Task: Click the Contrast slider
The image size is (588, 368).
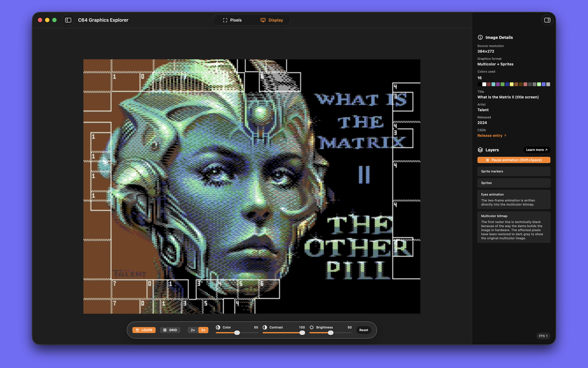Action: (x=284, y=333)
